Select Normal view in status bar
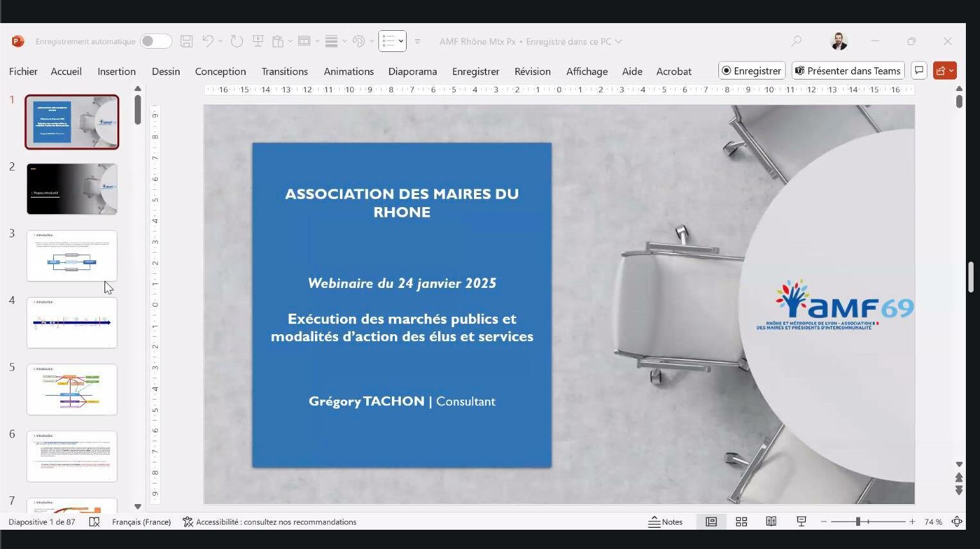980x549 pixels. [x=711, y=522]
